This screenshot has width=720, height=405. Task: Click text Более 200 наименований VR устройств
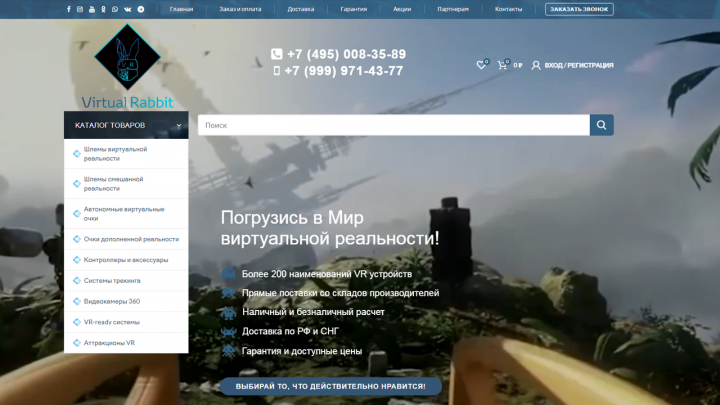coord(327,274)
